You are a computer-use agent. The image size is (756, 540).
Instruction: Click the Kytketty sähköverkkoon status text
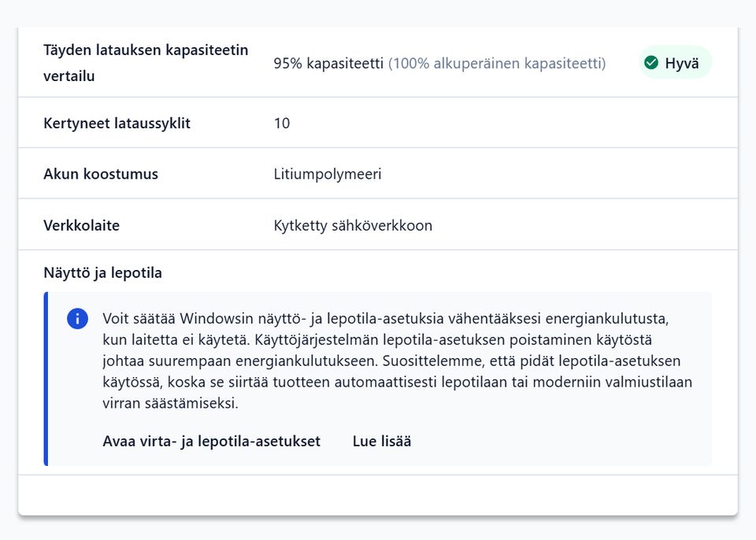tap(353, 225)
